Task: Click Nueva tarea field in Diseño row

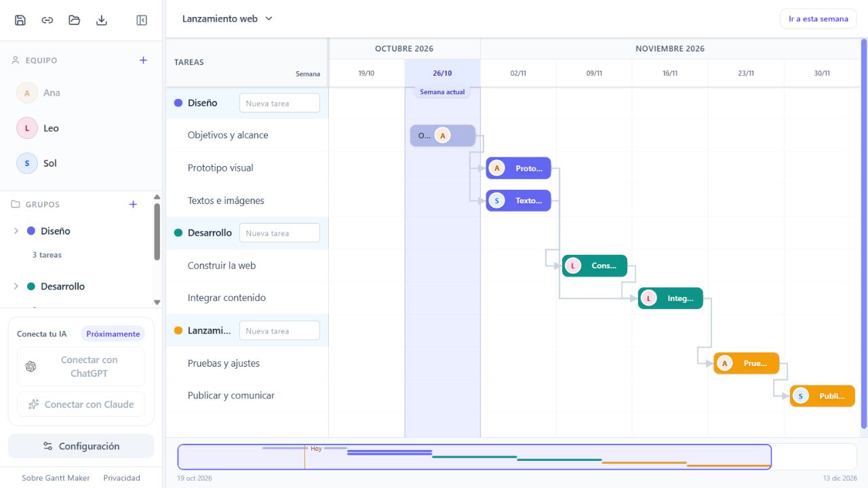Action: (279, 103)
